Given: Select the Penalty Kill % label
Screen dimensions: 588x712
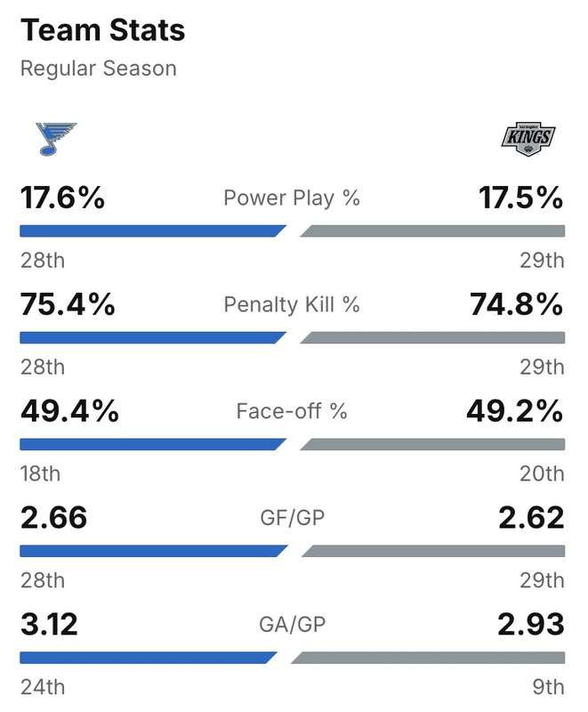Looking at the screenshot, I should point(292,304).
